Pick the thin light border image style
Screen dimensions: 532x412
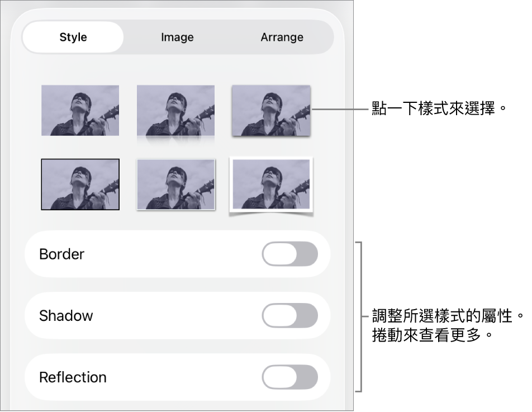coord(175,184)
